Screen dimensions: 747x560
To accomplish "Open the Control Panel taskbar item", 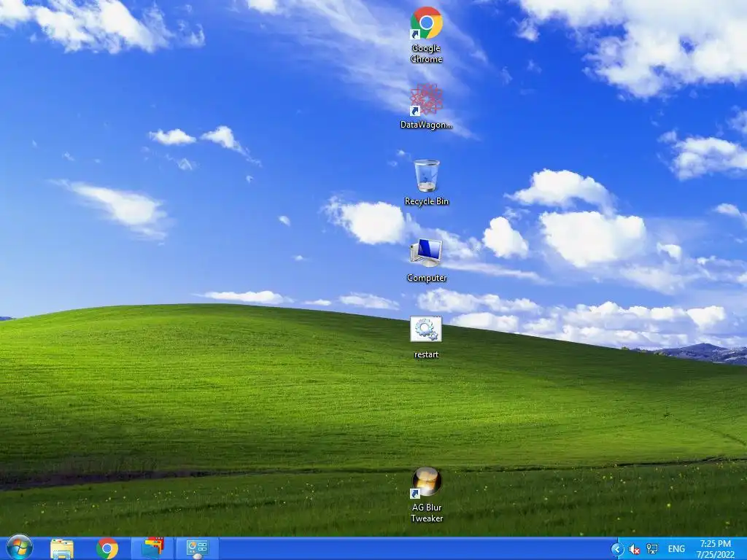I will (x=197, y=548).
